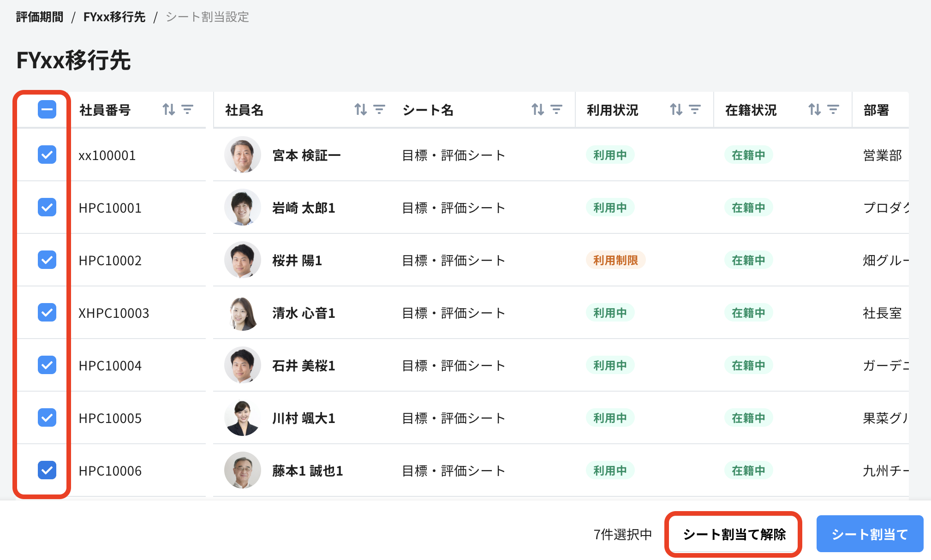The image size is (931, 560).
Task: Uncheck the row for HPC10006
Action: [x=47, y=471]
